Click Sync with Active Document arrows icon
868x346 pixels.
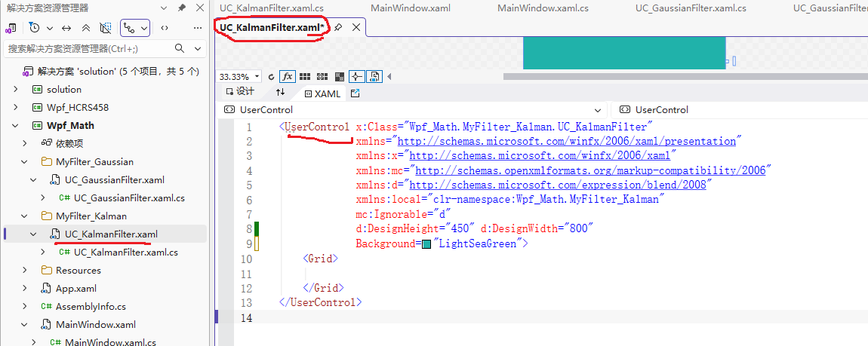tap(66, 28)
